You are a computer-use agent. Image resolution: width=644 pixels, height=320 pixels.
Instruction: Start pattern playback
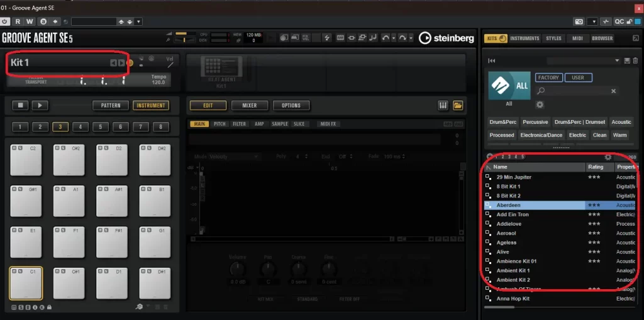[40, 105]
